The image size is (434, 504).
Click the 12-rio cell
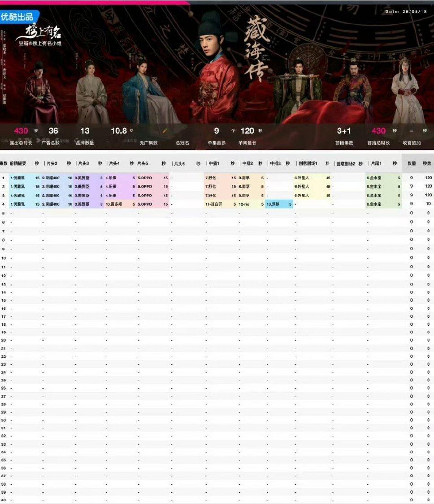[x=244, y=204]
